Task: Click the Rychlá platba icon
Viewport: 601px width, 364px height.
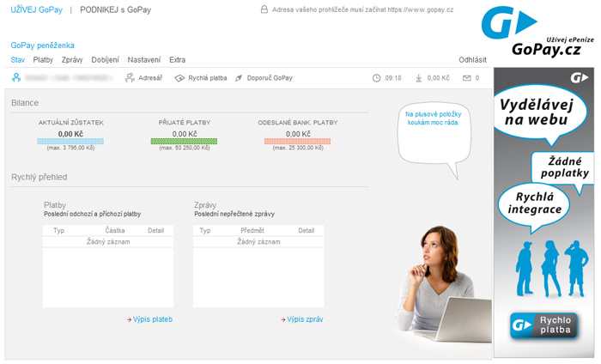Action: click(179, 78)
